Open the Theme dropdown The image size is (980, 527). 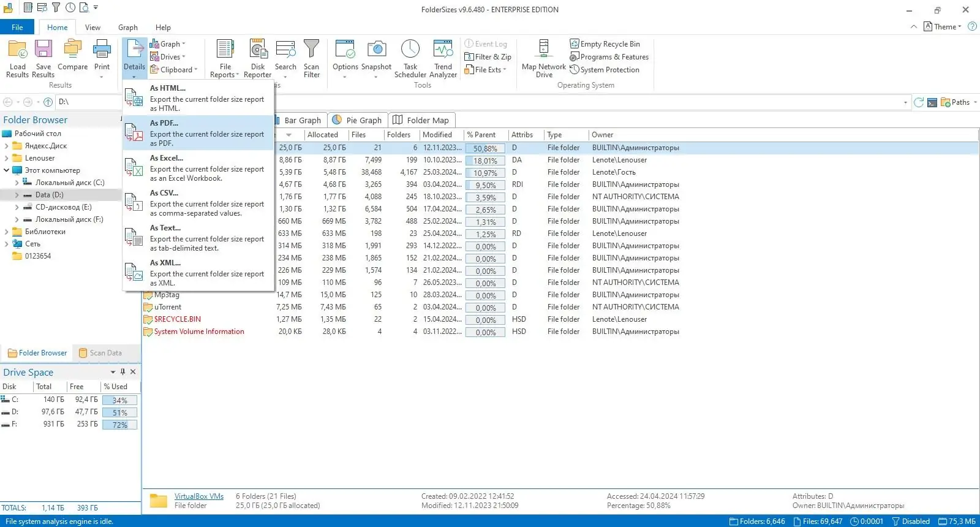pos(943,27)
